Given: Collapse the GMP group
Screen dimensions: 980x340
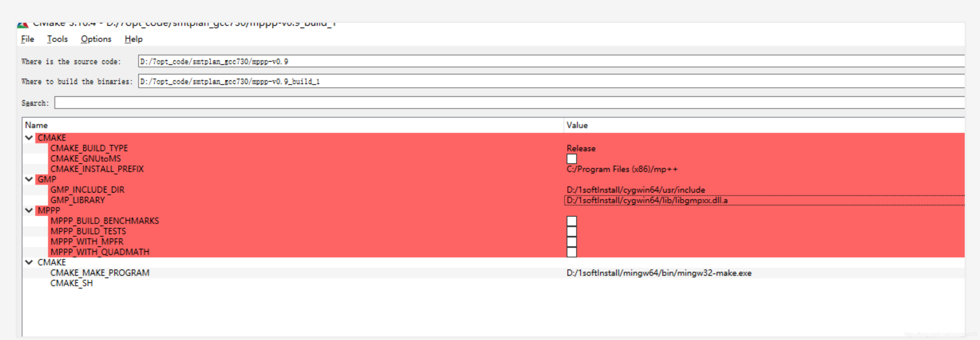Looking at the screenshot, I should click(x=29, y=179).
